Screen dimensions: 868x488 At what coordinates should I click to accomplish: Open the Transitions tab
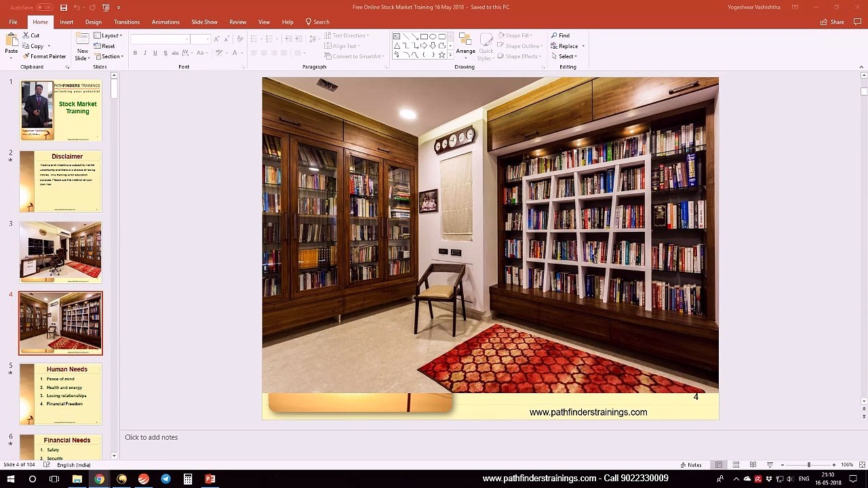point(127,22)
